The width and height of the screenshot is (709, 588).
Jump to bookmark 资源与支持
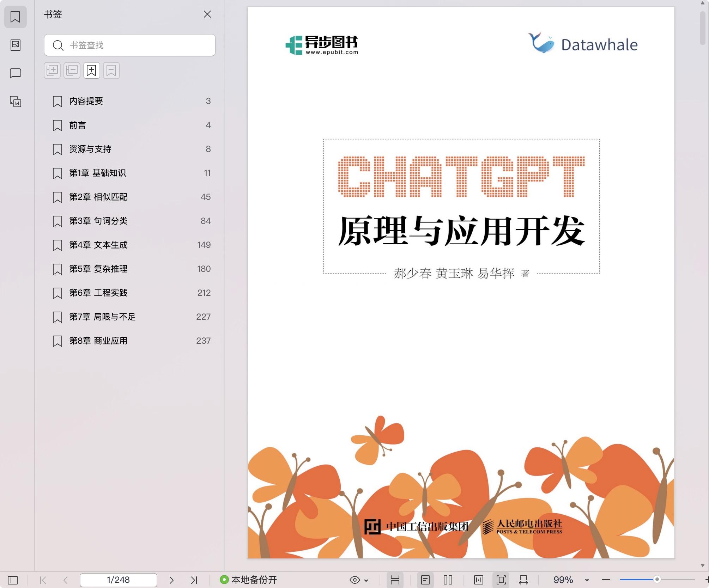130,149
